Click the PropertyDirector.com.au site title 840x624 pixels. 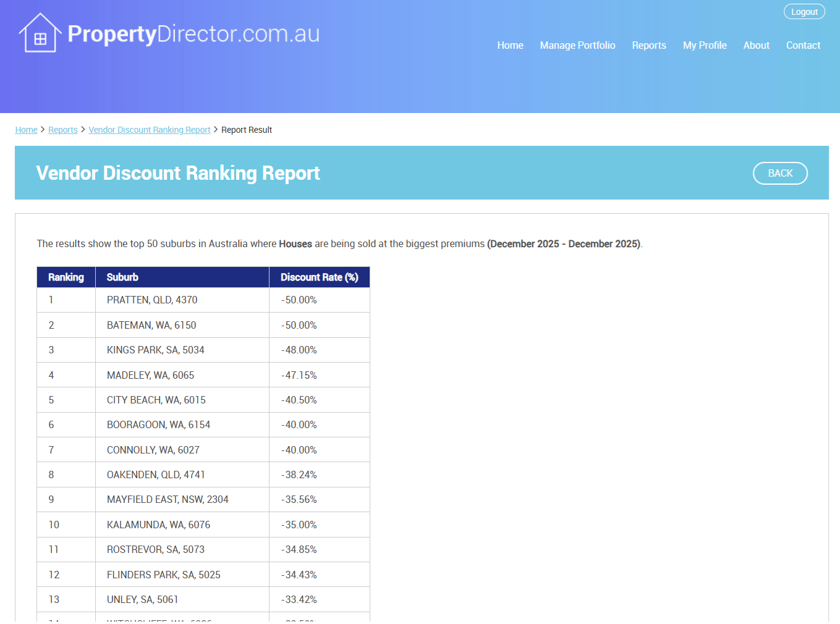click(193, 34)
